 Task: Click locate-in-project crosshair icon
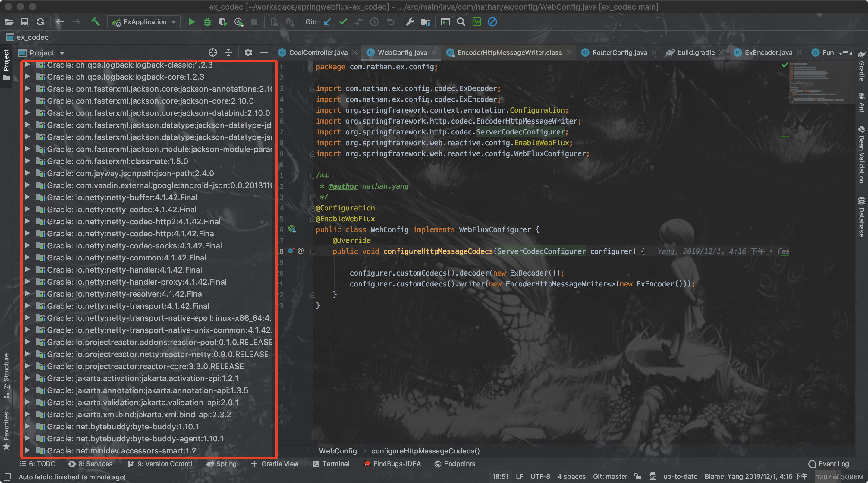click(x=212, y=52)
